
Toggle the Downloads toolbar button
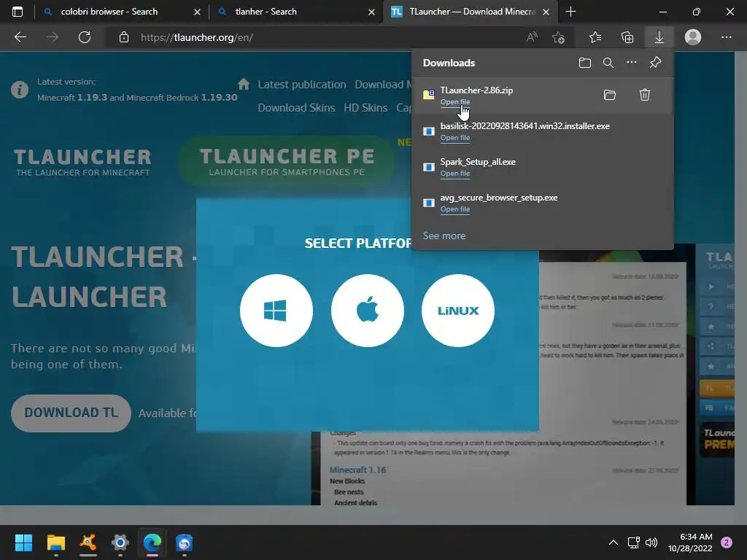pyautogui.click(x=659, y=37)
